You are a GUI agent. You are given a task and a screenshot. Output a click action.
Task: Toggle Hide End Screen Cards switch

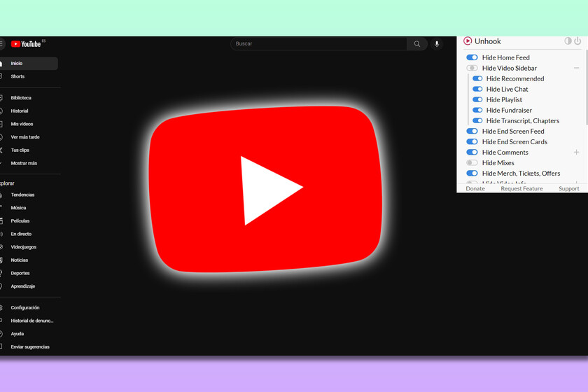tap(472, 141)
